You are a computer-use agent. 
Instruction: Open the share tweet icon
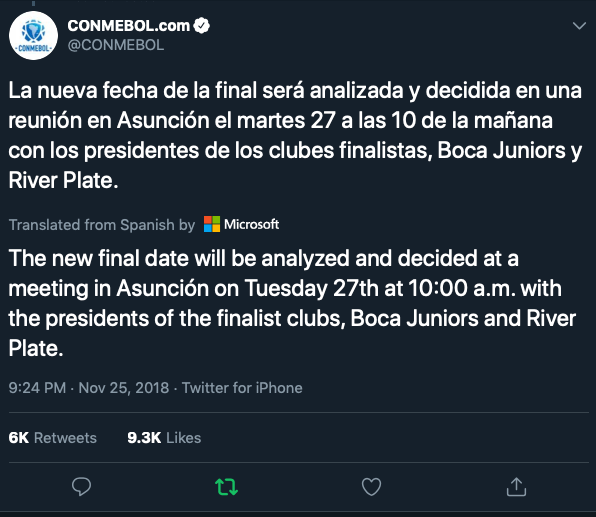click(516, 487)
